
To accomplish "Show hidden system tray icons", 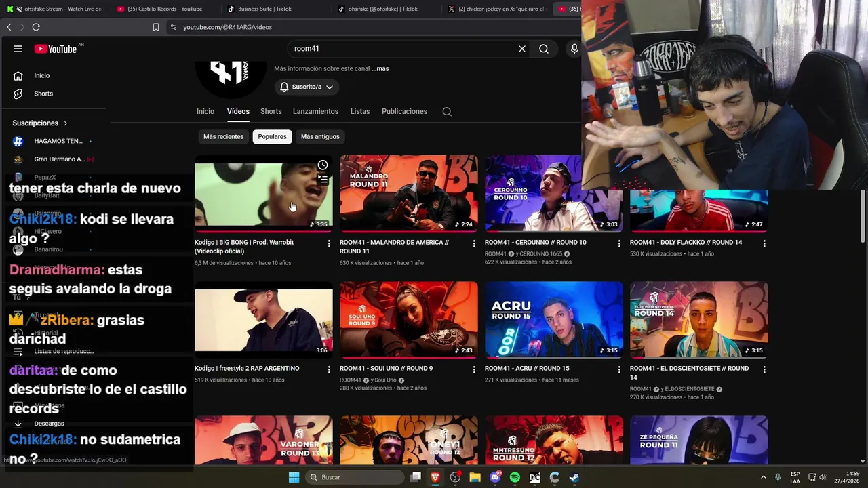I will (x=764, y=477).
